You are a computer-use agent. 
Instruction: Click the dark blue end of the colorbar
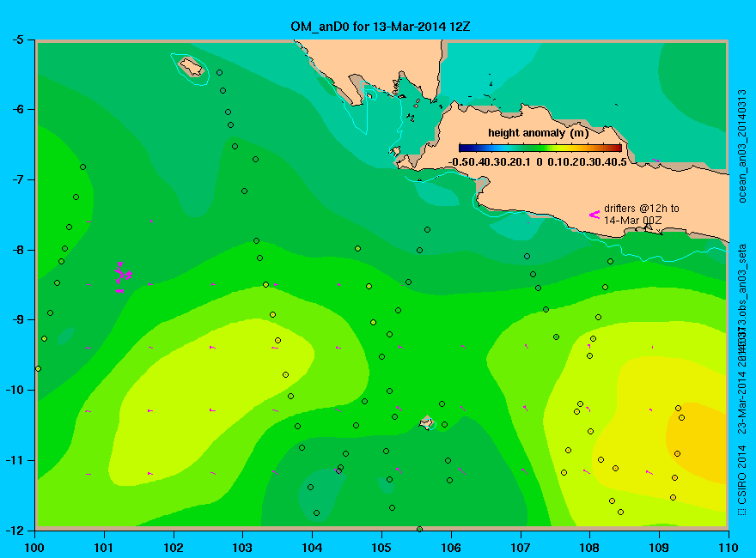coord(463,149)
